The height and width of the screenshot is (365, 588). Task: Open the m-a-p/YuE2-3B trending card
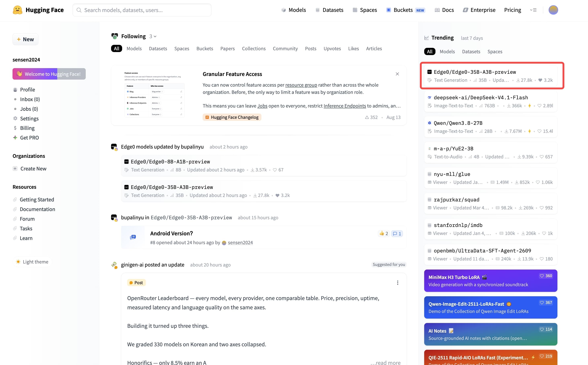pyautogui.click(x=490, y=152)
